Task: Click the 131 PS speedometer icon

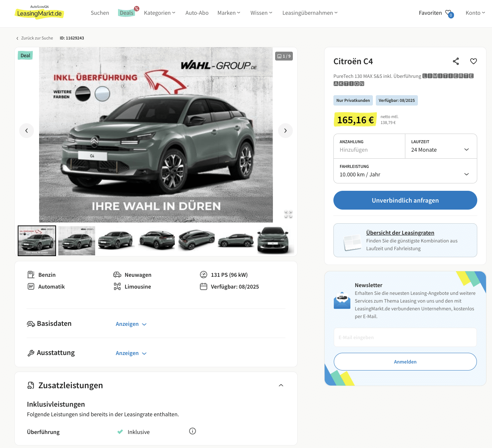Action: [204, 275]
